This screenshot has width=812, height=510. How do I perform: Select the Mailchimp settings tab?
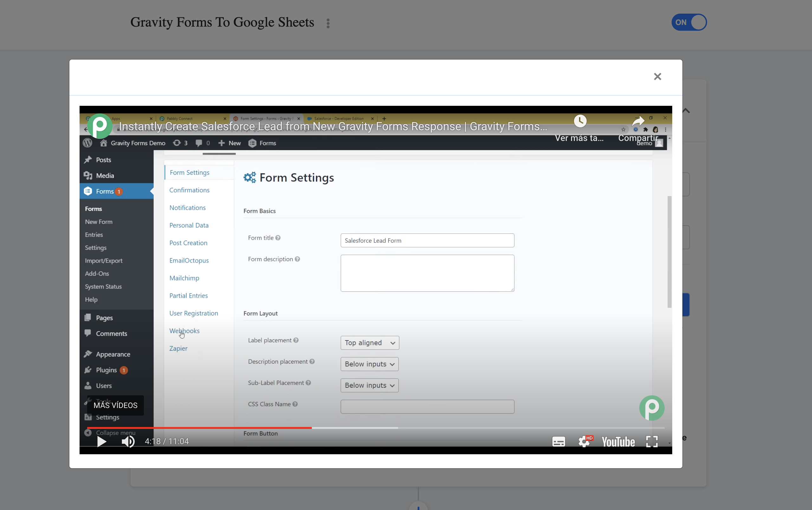tap(184, 278)
